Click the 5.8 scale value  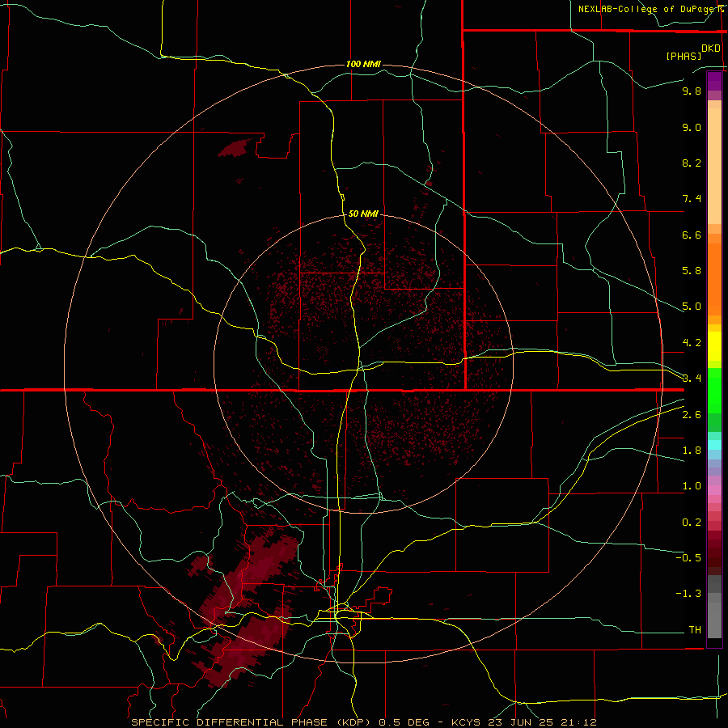[692, 271]
